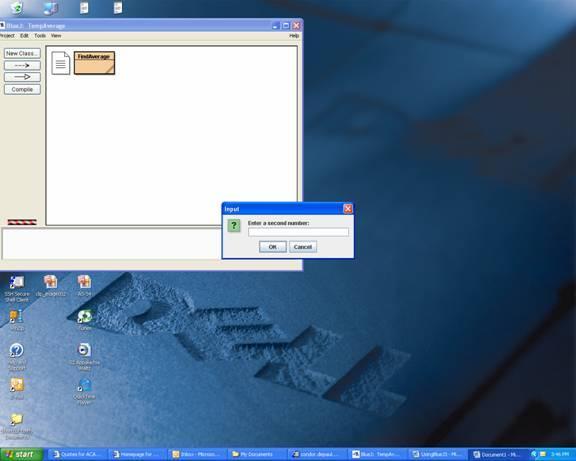Open the Windows Start menu
This screenshot has height=461, width=576.
(x=21, y=454)
